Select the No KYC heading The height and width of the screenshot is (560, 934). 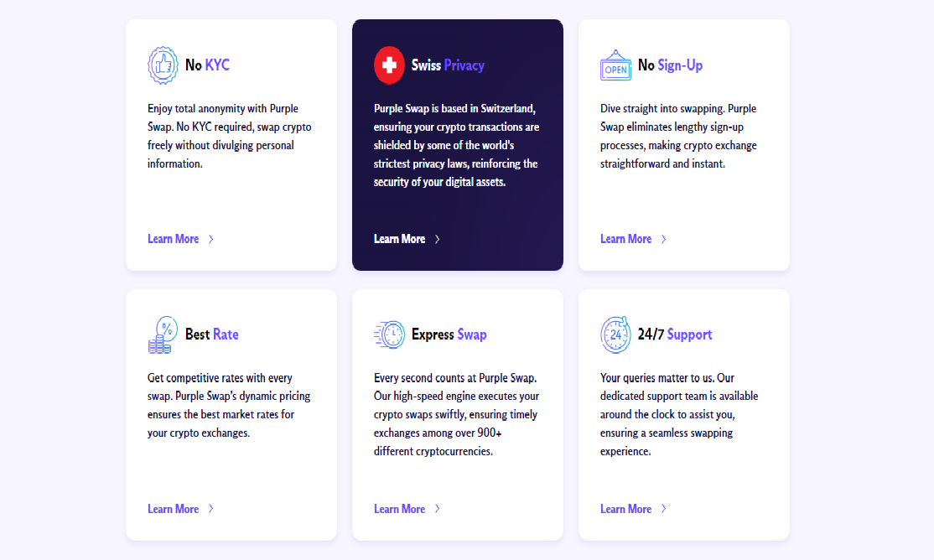(x=207, y=65)
